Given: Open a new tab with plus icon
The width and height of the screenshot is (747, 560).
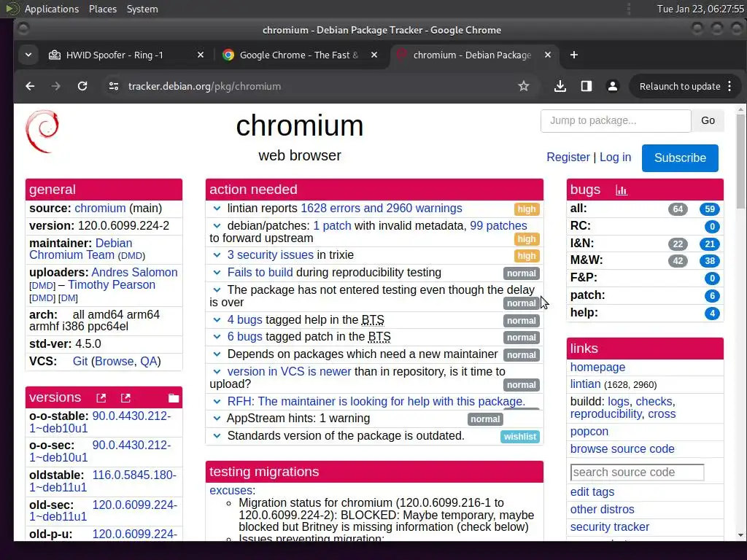Looking at the screenshot, I should click(x=574, y=55).
